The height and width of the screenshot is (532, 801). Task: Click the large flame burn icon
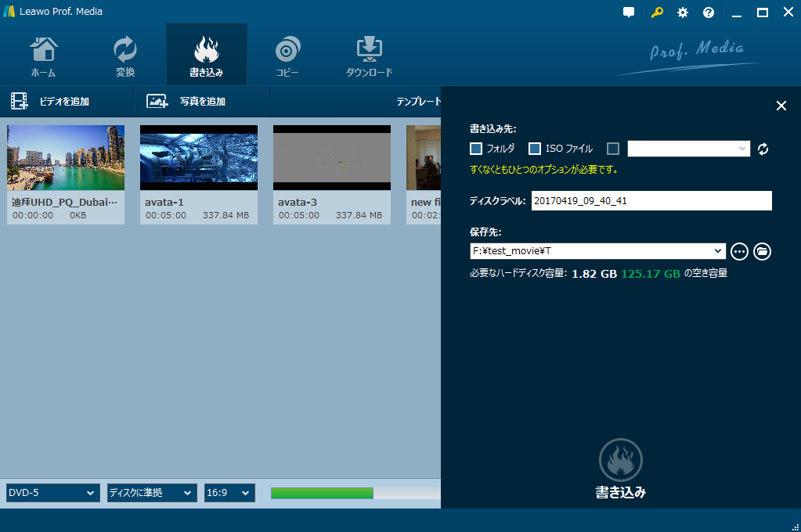(620, 460)
